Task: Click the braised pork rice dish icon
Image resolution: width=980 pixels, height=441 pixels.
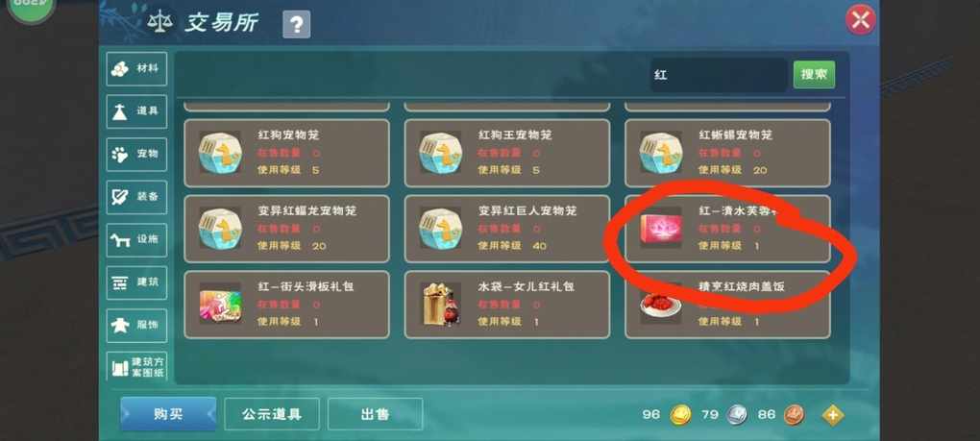Action: (661, 305)
